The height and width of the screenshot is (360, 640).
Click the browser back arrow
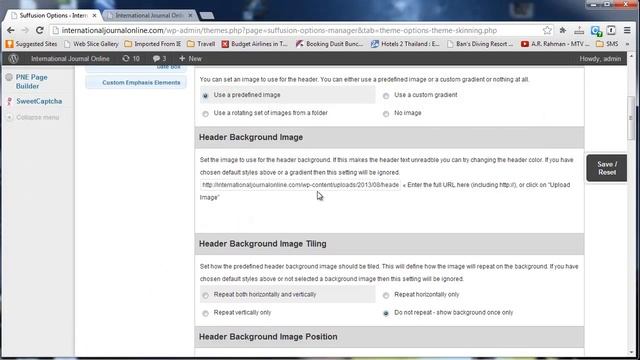point(11,30)
